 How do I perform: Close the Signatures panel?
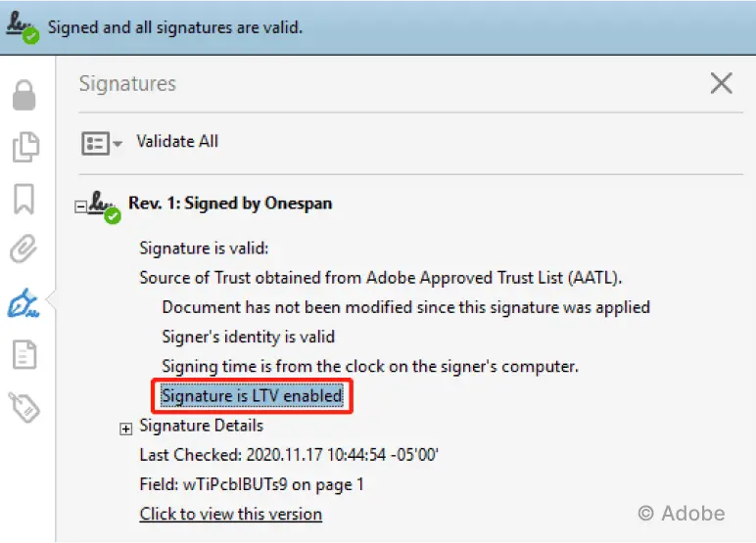[721, 83]
